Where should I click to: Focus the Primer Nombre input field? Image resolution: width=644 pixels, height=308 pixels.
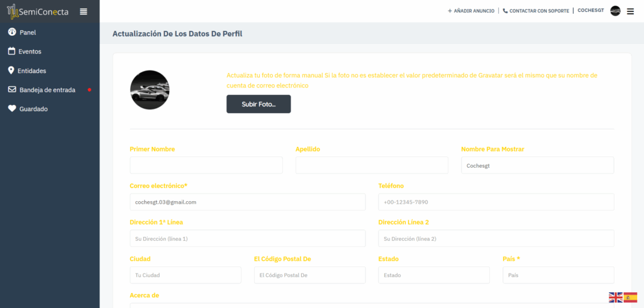(x=206, y=165)
